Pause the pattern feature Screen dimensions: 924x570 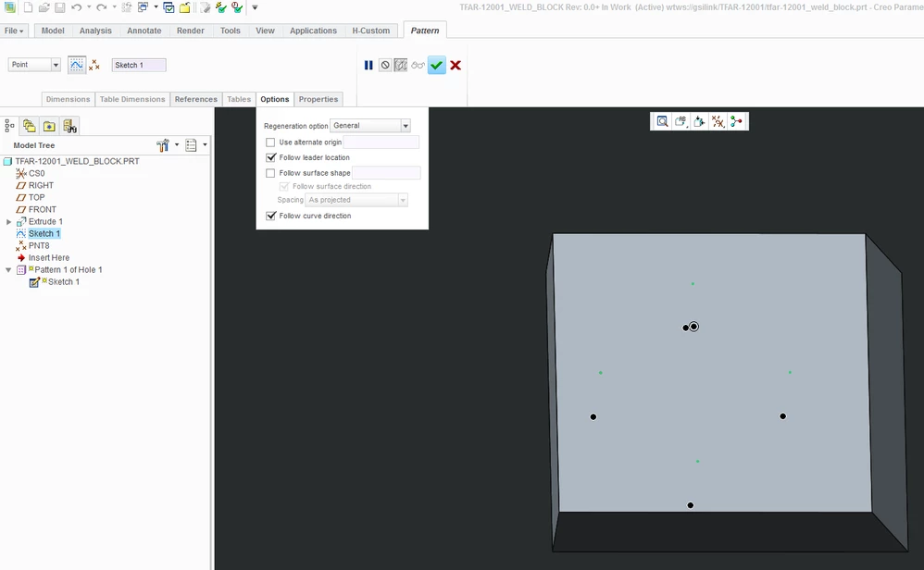(x=368, y=66)
